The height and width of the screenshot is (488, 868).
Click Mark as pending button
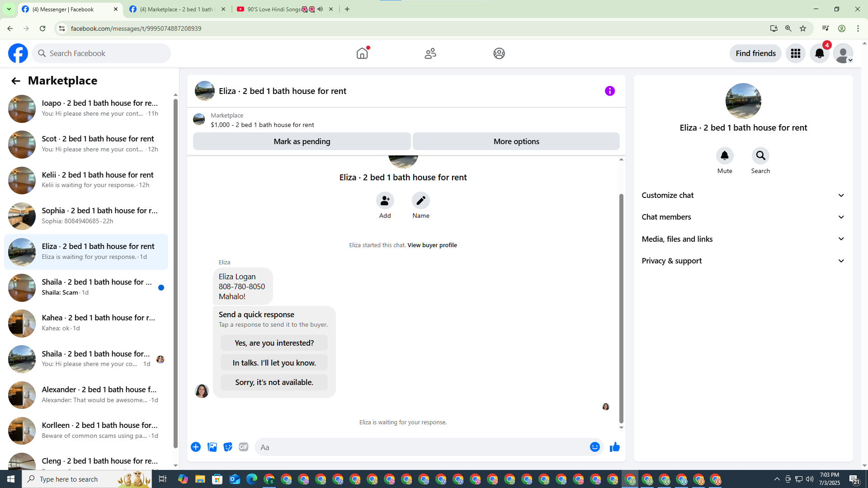point(302,141)
